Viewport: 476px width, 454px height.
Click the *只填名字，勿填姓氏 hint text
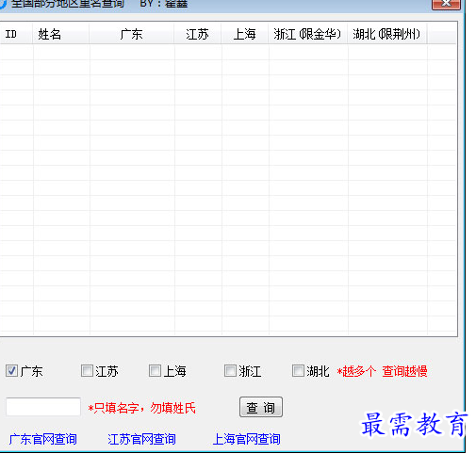141,408
